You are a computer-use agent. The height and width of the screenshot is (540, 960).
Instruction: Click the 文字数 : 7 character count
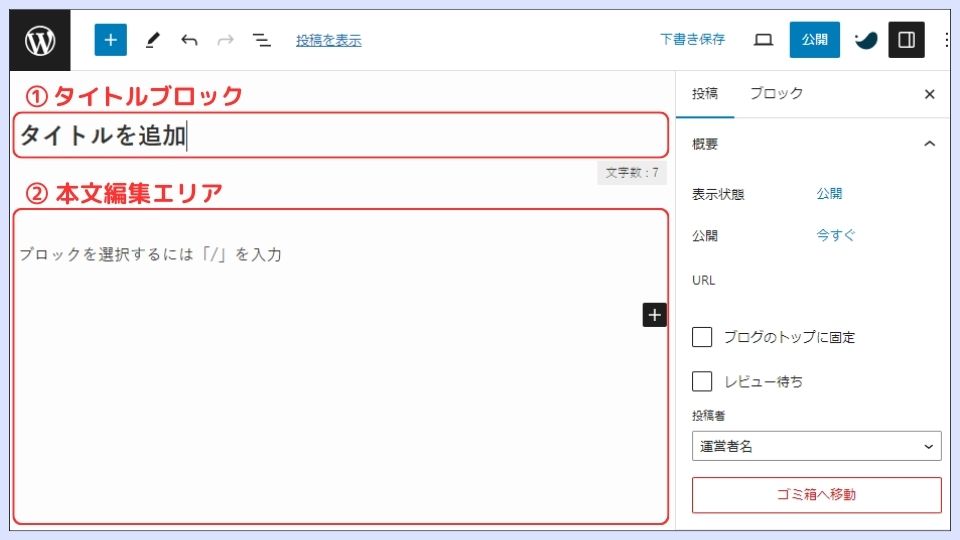click(632, 173)
